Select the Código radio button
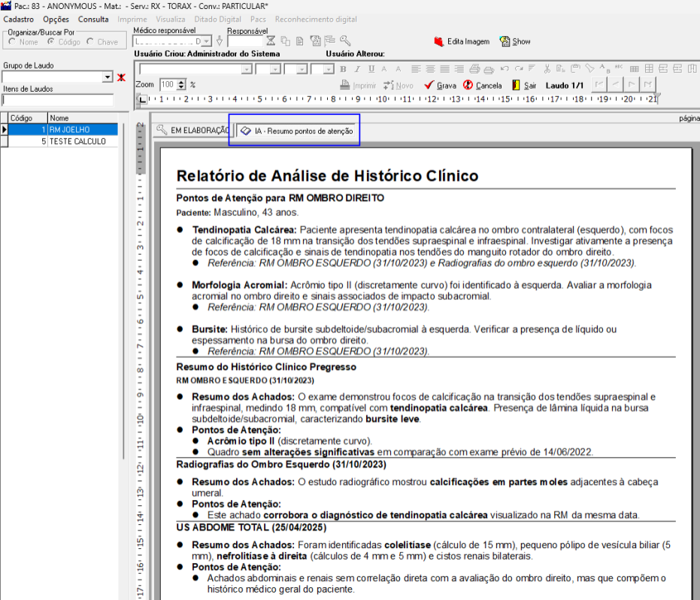The width and height of the screenshot is (700, 600). (x=50, y=42)
